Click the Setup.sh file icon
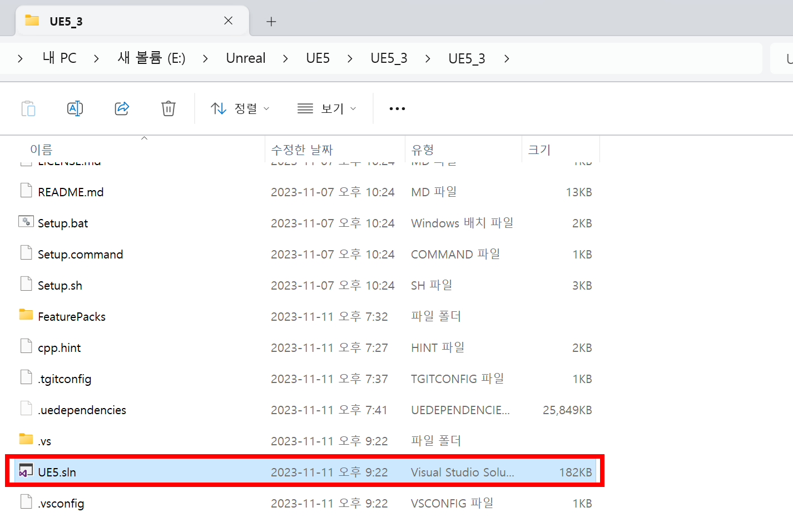The width and height of the screenshot is (793, 532). click(26, 284)
